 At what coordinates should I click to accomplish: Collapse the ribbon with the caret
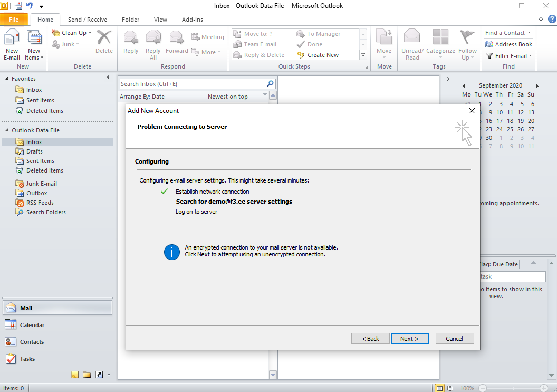click(541, 20)
